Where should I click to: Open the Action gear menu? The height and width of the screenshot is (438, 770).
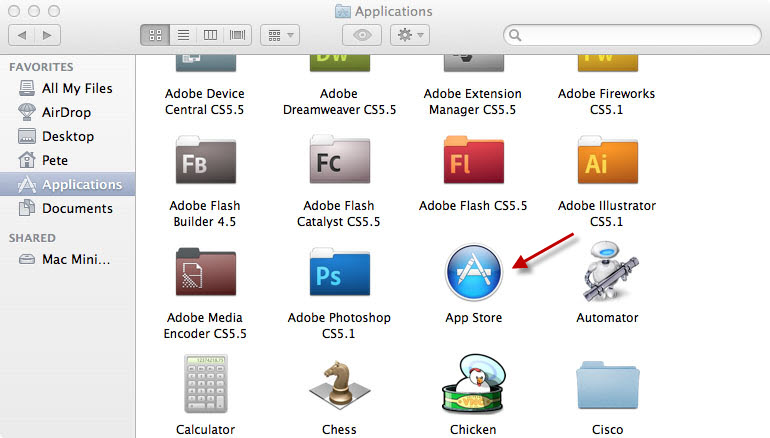coord(410,35)
